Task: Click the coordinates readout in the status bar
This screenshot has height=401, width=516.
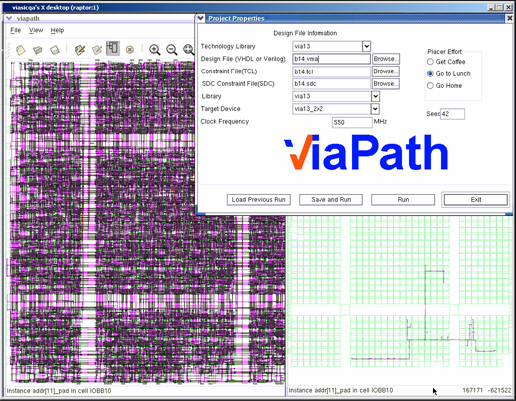Action: tap(487, 390)
